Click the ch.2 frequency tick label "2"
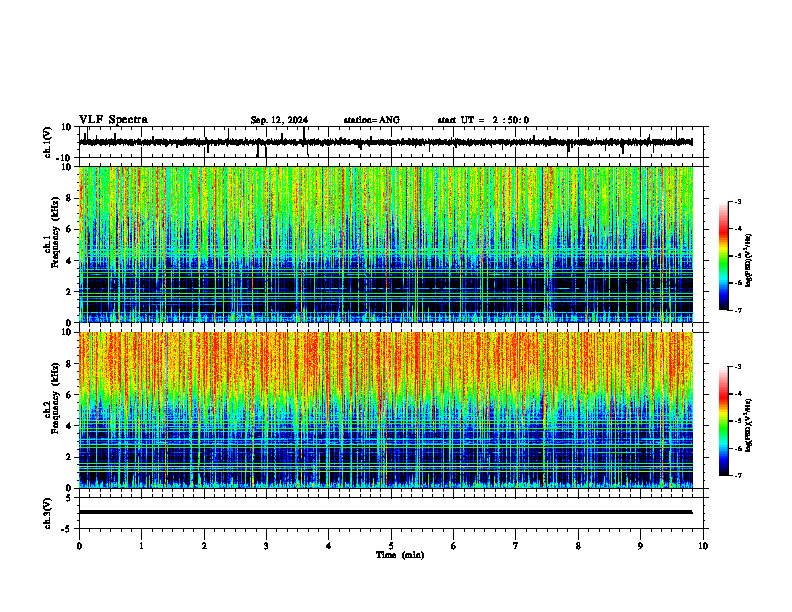The height and width of the screenshot is (612, 792). 70,457
